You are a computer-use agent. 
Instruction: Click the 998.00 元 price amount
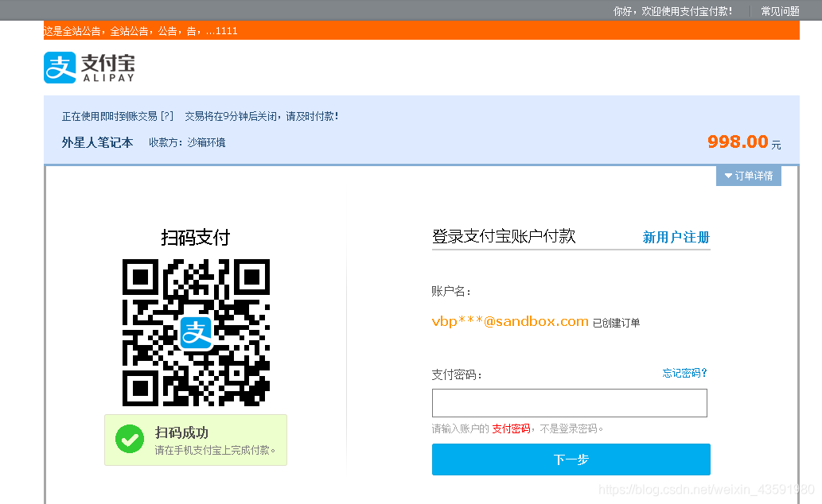(x=737, y=142)
